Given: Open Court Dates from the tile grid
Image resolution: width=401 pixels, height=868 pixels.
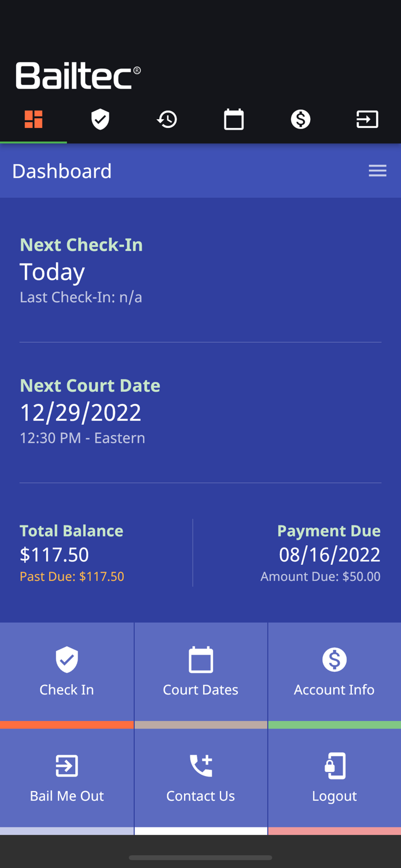Looking at the screenshot, I should [201, 672].
